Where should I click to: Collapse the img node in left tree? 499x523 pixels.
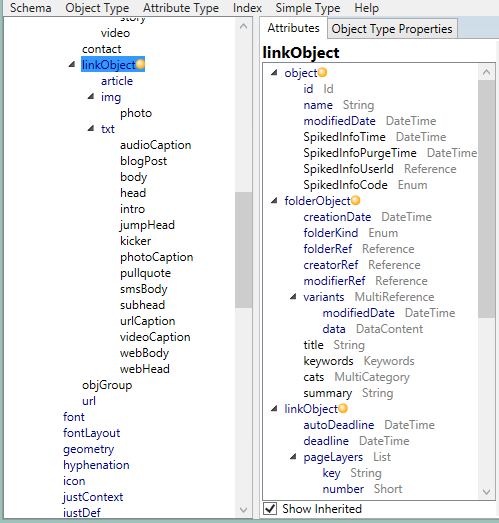click(x=91, y=96)
